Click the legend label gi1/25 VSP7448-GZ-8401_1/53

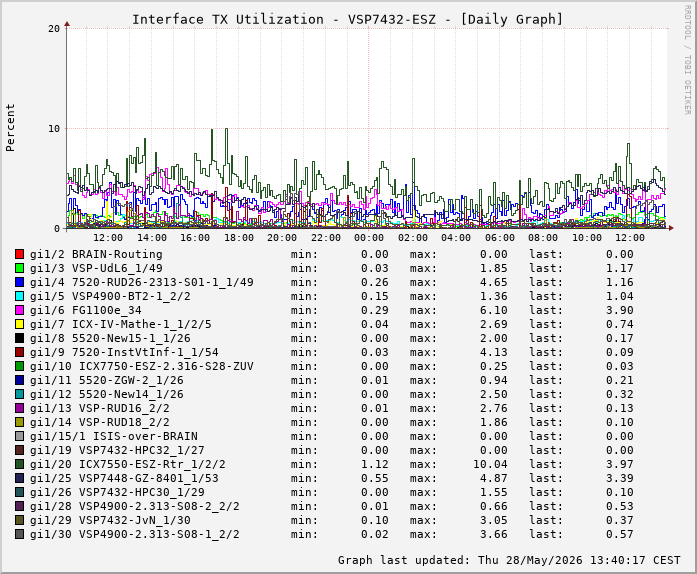pyautogui.click(x=124, y=478)
